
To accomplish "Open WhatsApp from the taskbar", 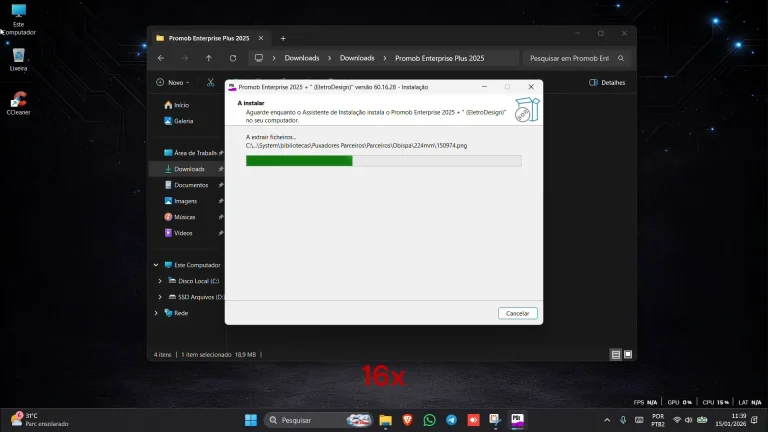I will [430, 420].
